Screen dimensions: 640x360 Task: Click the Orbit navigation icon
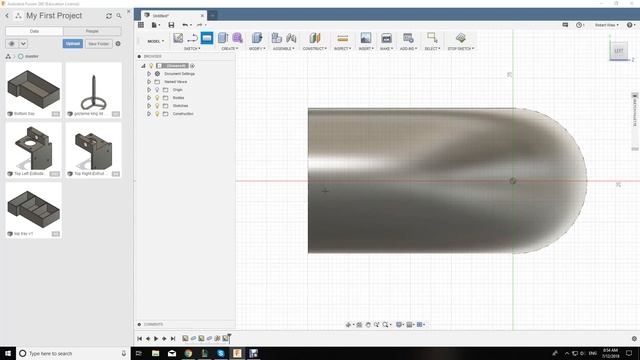tap(349, 324)
